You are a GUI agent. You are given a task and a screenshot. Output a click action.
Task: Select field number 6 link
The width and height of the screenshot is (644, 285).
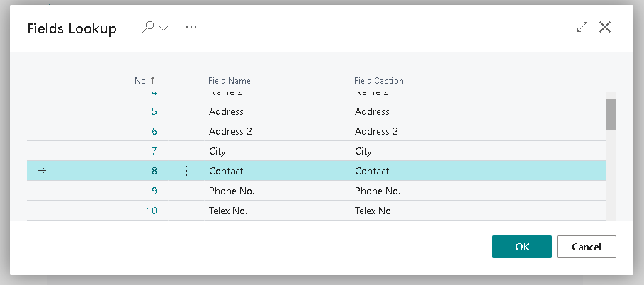pyautogui.click(x=154, y=131)
